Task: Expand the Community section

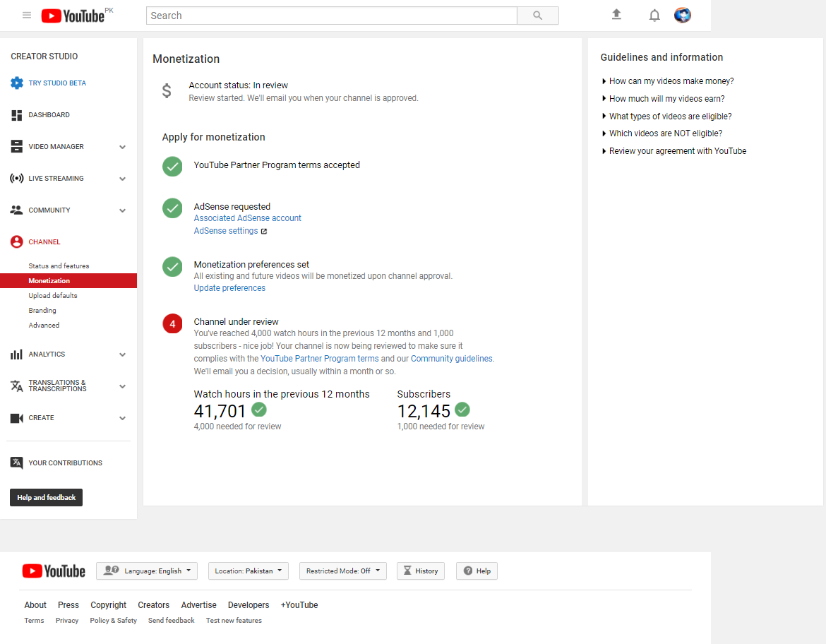Action: [x=122, y=210]
